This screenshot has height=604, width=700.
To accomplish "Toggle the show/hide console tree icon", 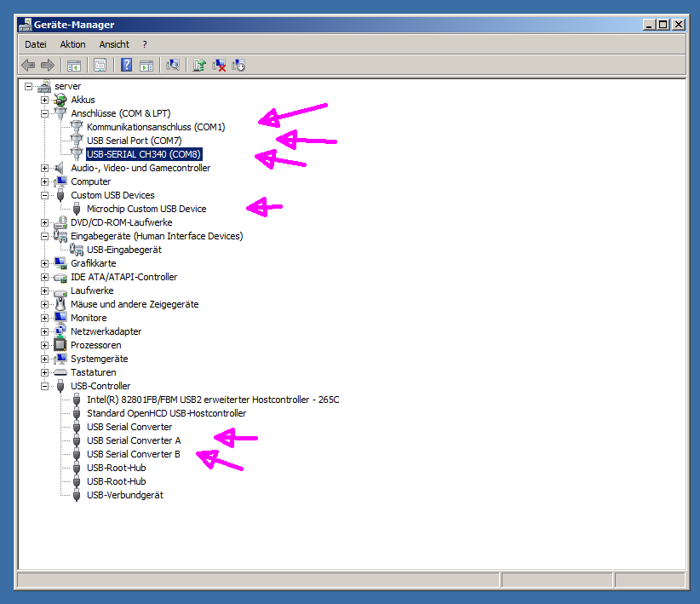I will (x=74, y=66).
